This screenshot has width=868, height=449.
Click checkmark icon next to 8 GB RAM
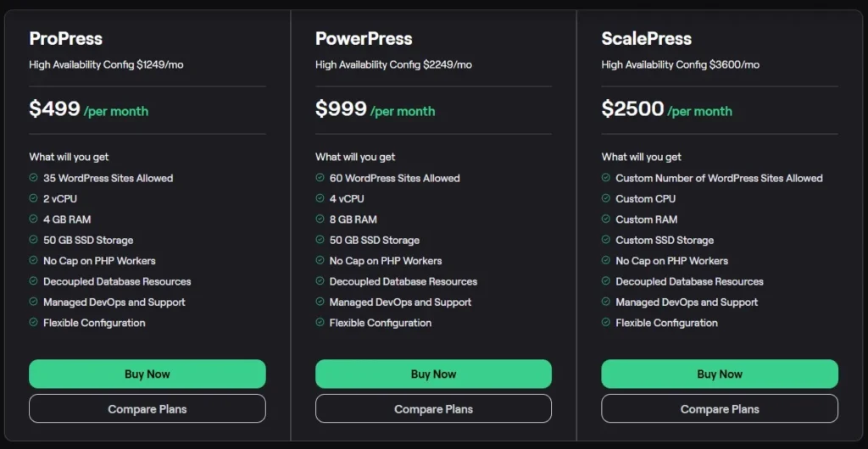coord(320,219)
